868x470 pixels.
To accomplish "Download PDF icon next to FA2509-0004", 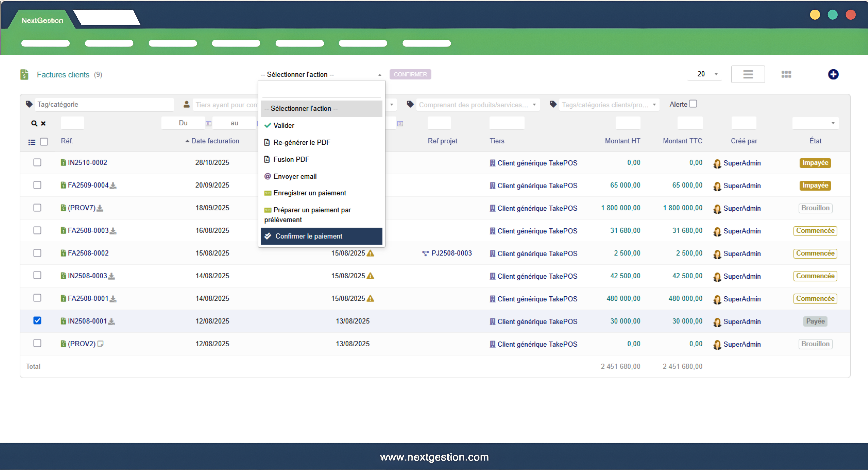I will click(113, 186).
